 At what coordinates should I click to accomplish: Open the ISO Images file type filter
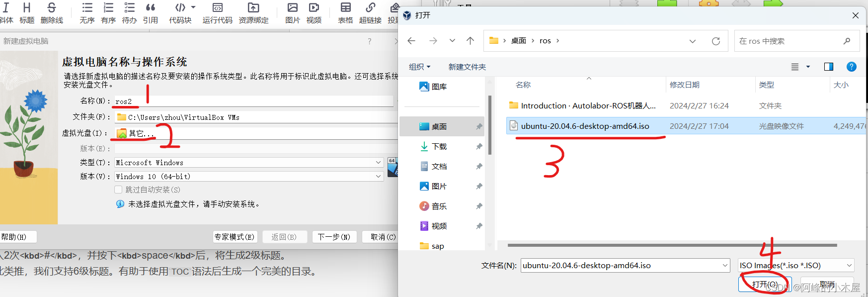coord(796,266)
